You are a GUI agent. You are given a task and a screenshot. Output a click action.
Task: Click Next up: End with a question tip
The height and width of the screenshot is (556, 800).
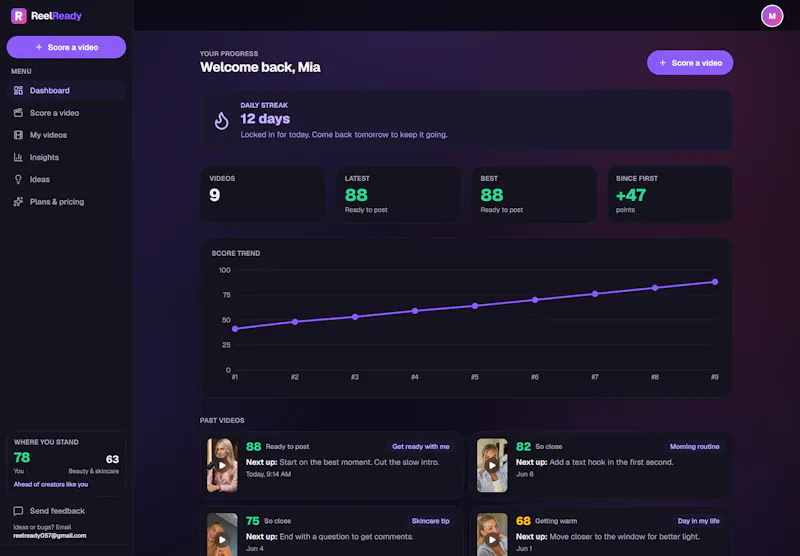click(x=330, y=537)
